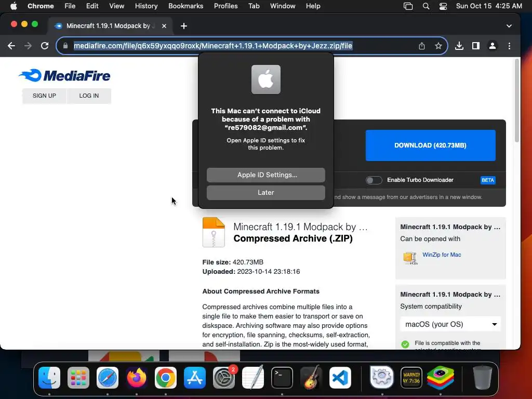Click the padlock site info icon
This screenshot has height=399, width=532.
pos(65,46)
